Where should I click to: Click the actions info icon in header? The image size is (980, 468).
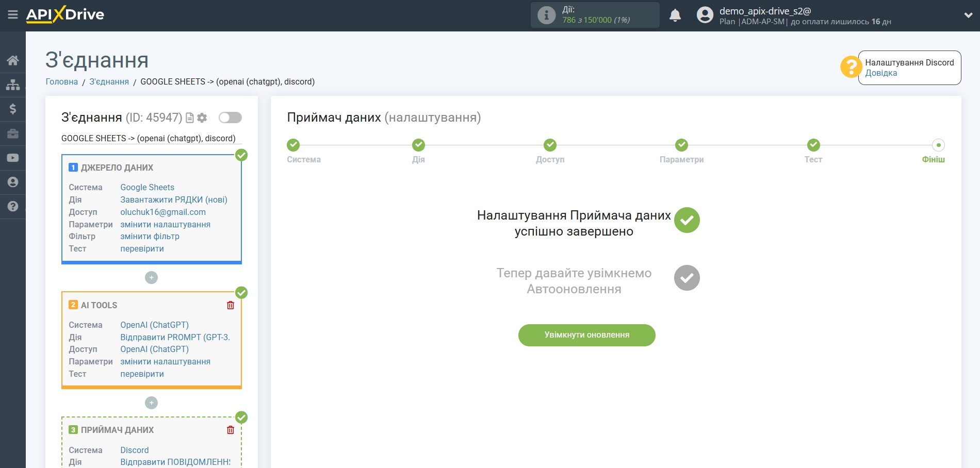pos(546,15)
